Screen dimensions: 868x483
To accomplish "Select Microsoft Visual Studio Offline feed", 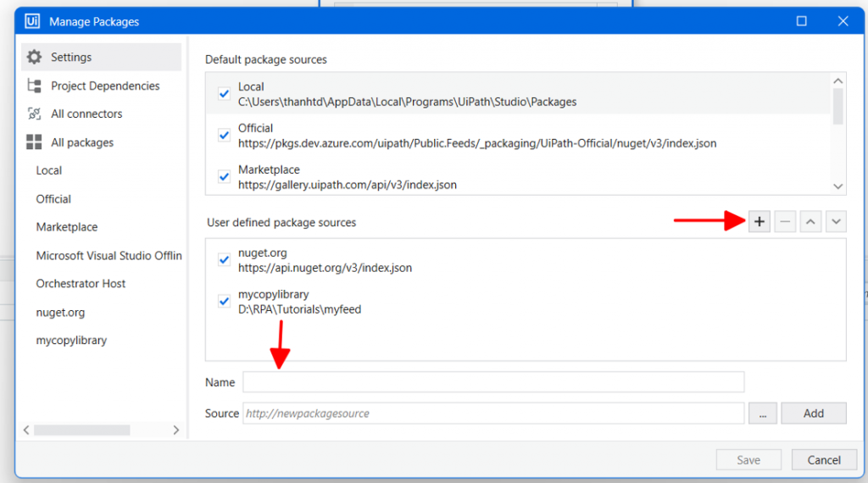I will (x=108, y=256).
